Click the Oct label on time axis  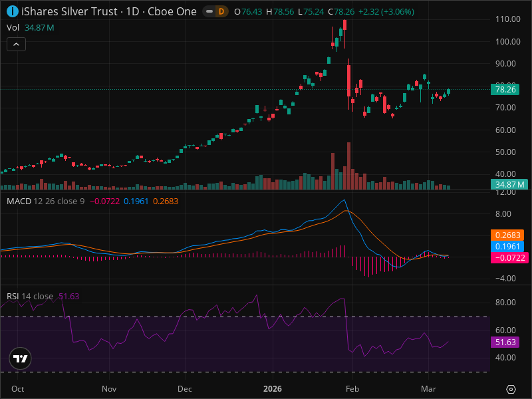(18, 389)
